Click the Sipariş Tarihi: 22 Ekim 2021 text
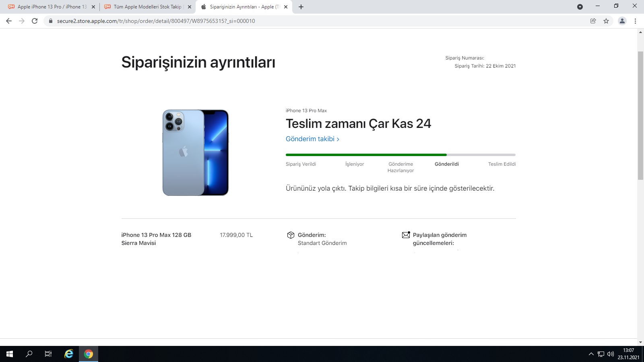The width and height of the screenshot is (644, 362). pos(485,66)
